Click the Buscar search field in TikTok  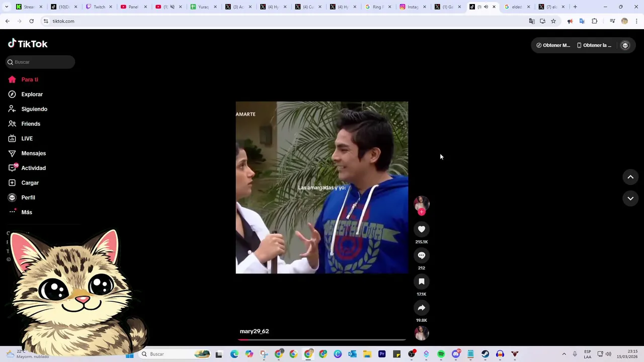click(40, 62)
